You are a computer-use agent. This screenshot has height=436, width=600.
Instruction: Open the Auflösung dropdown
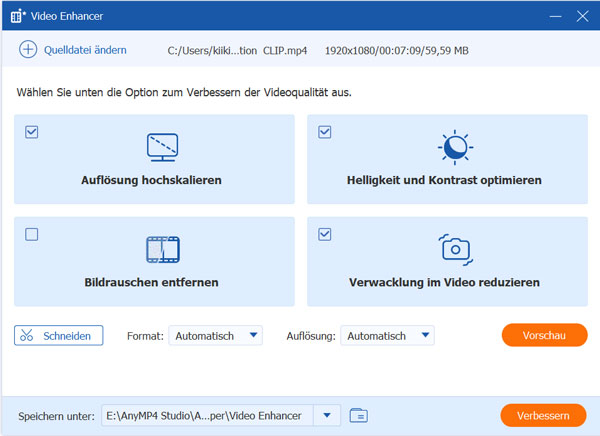(387, 336)
